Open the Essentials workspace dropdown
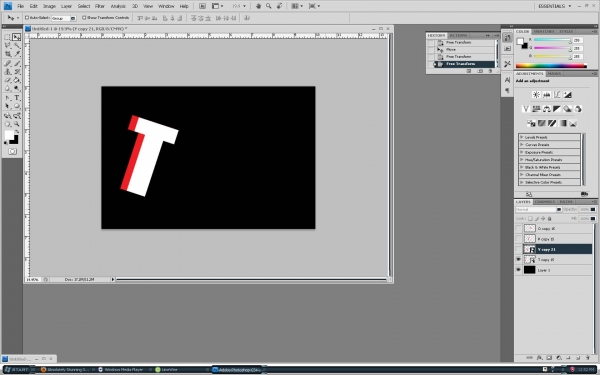Image resolution: width=600 pixels, height=375 pixels. [x=555, y=6]
